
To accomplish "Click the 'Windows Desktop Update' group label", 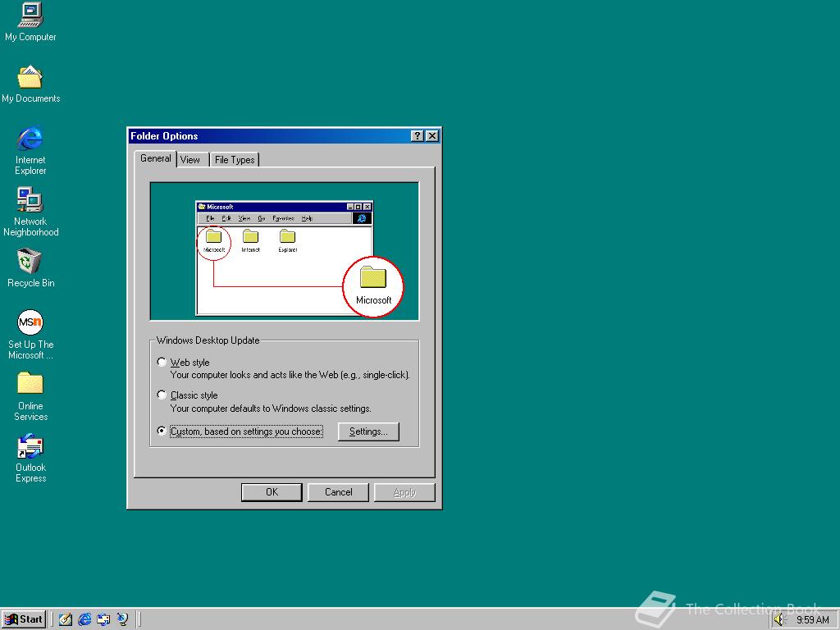I will (208, 340).
